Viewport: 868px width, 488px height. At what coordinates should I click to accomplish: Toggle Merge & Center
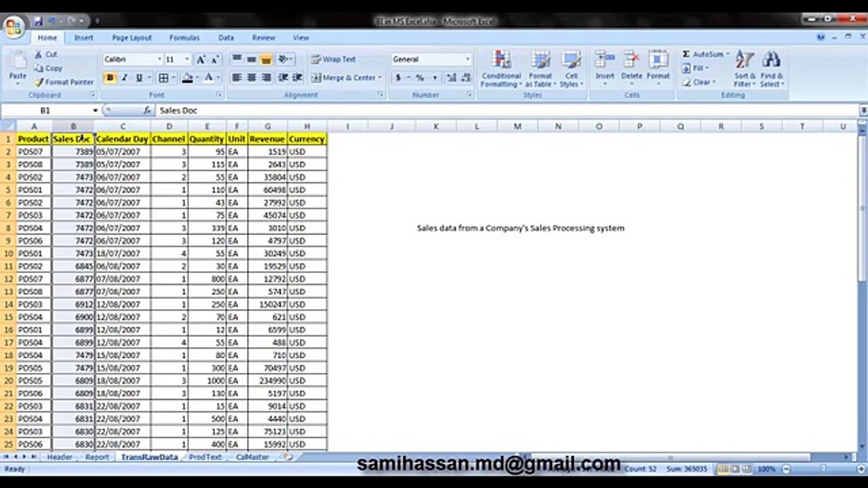coord(347,78)
